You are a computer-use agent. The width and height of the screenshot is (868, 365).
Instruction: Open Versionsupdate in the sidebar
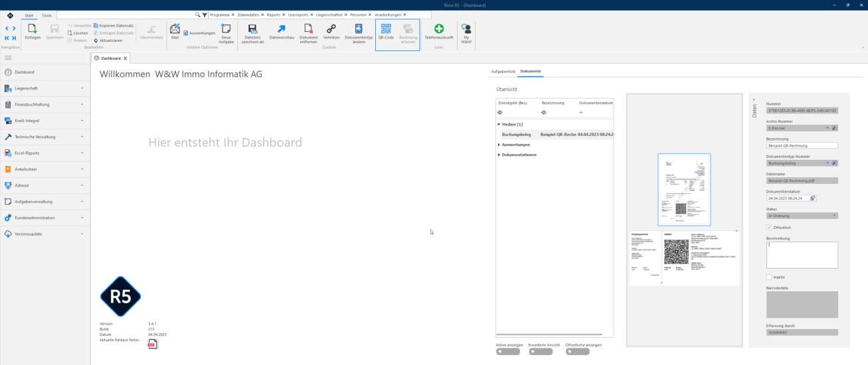tap(45, 234)
